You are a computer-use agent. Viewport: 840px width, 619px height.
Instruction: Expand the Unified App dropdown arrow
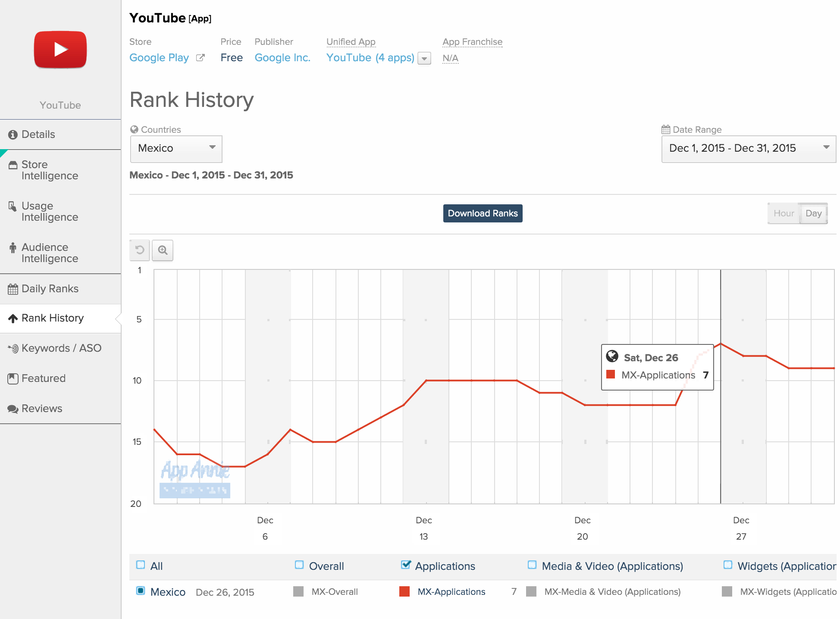pos(424,58)
